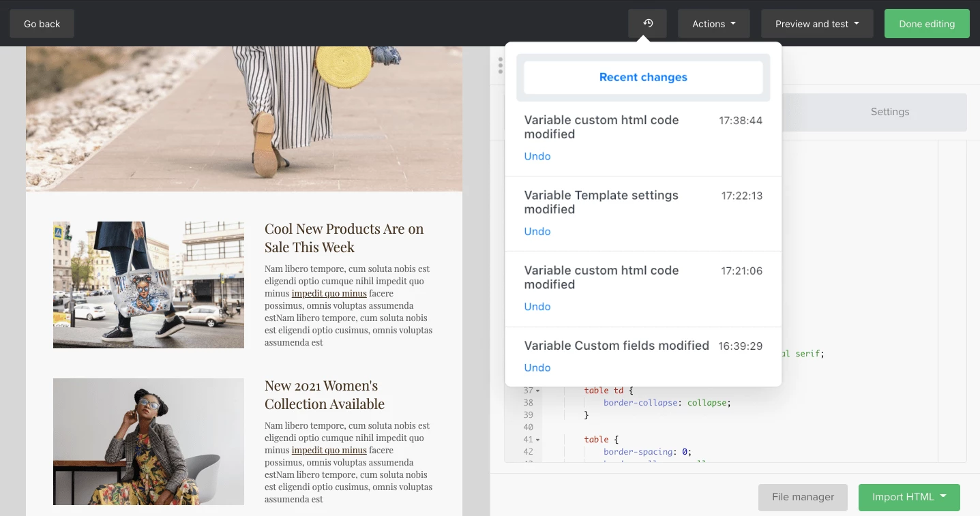
Task: Undo the Custom fields modification
Action: 537,367
